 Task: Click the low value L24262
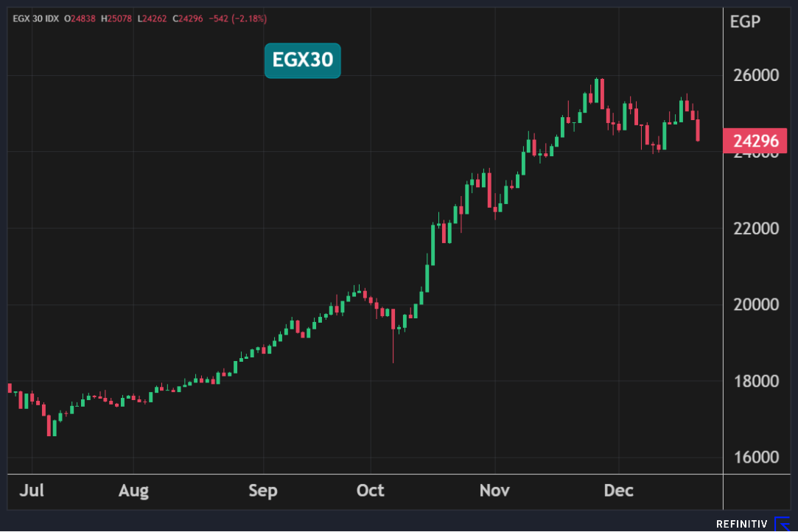click(153, 18)
